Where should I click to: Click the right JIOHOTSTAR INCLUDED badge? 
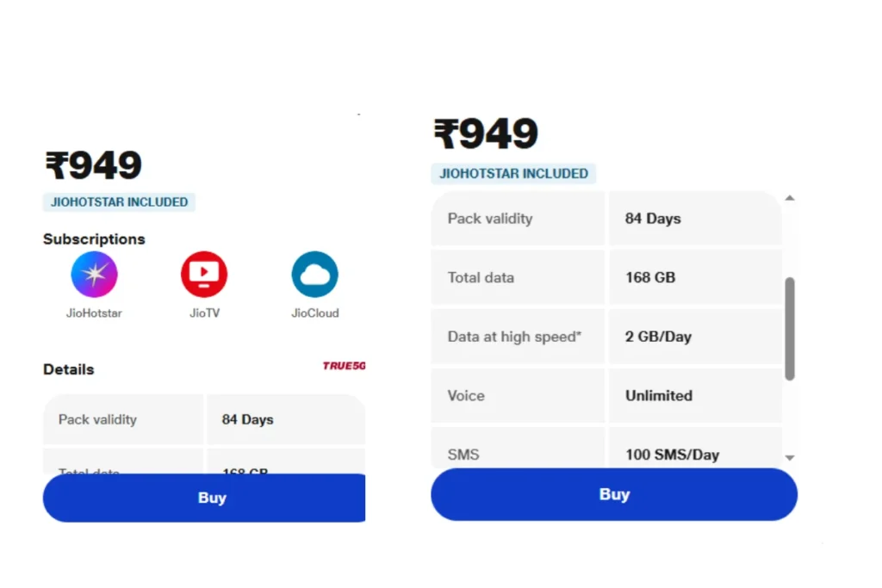coord(513,173)
